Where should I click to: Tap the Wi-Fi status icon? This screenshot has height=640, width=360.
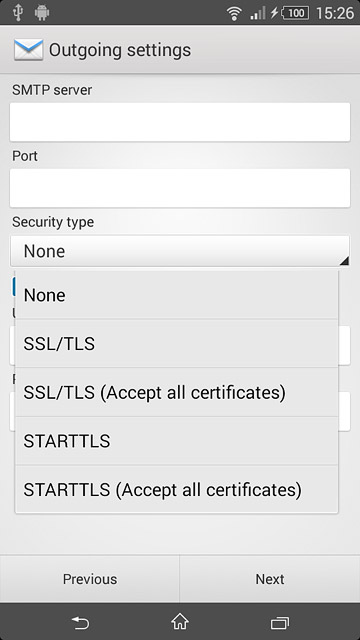[x=234, y=13]
